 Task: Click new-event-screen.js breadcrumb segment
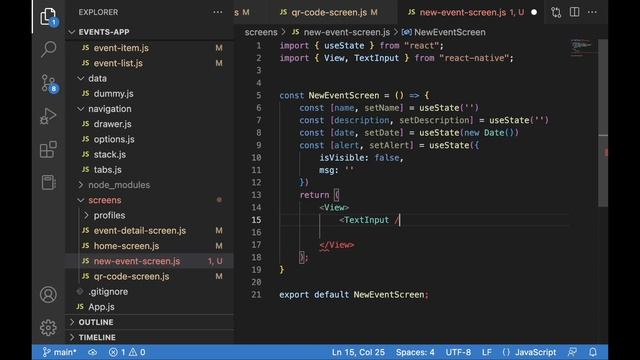(341, 32)
